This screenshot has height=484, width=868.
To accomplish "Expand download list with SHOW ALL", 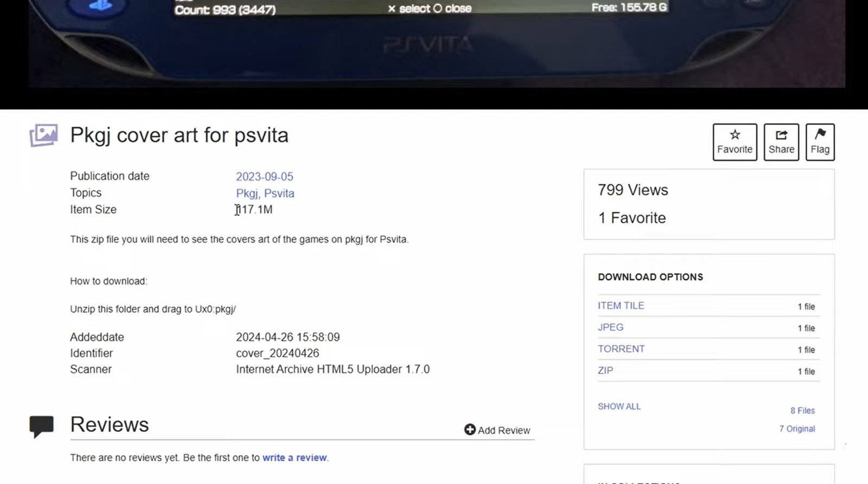I will point(619,406).
